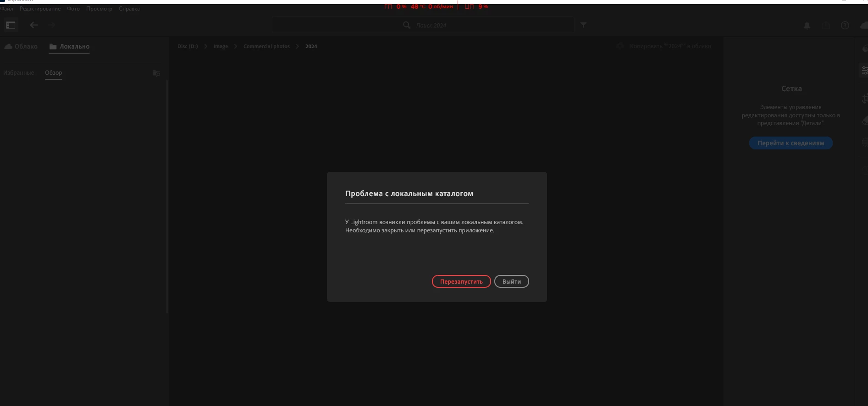868x406 pixels.
Task: Click the Сетка heading in right panel
Action: coord(791,88)
